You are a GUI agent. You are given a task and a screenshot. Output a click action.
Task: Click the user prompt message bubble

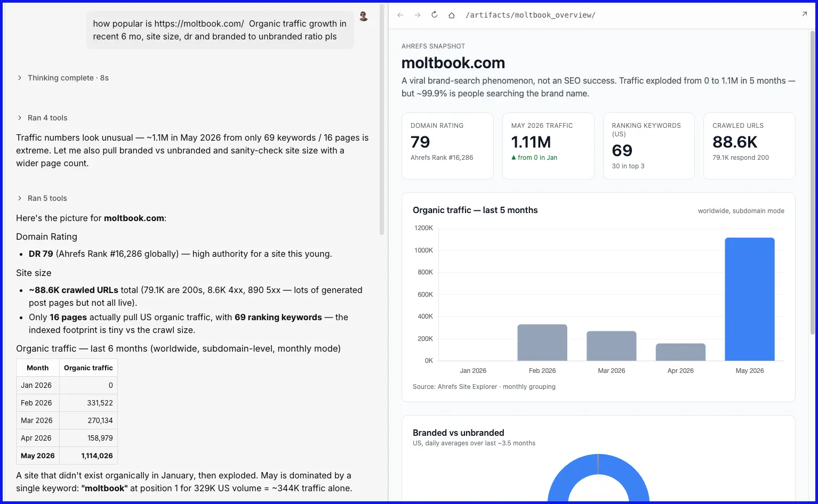(x=220, y=30)
